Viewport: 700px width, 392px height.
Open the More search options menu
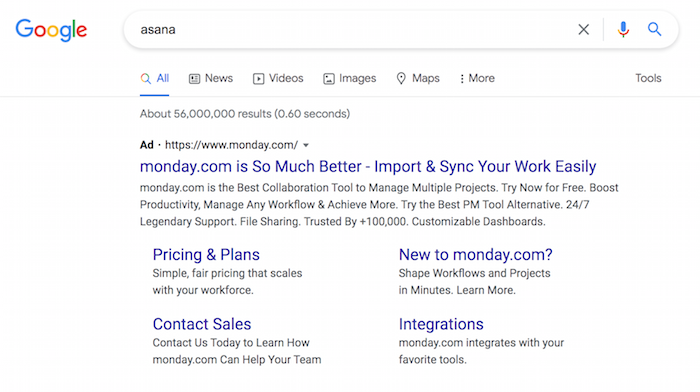477,79
